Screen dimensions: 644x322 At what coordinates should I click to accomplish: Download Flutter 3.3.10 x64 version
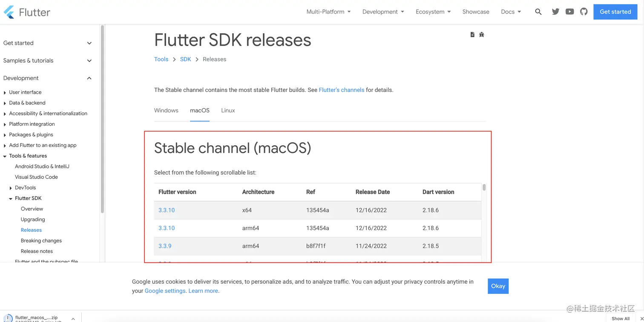click(x=167, y=210)
